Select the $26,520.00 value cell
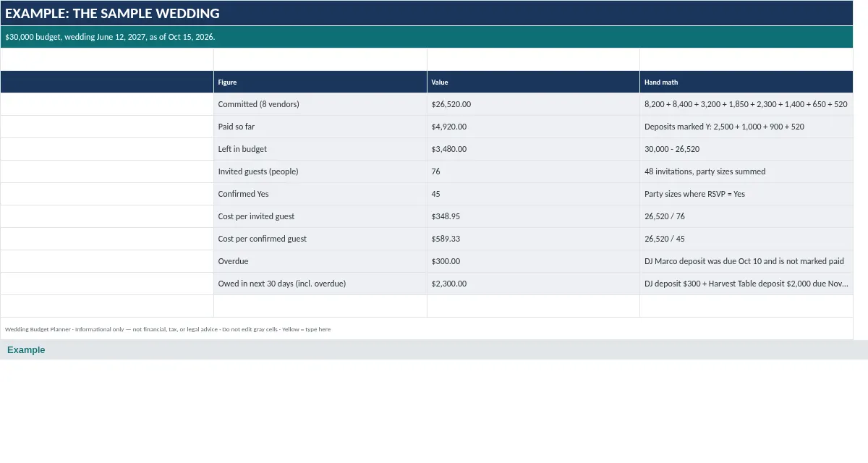 (533, 104)
